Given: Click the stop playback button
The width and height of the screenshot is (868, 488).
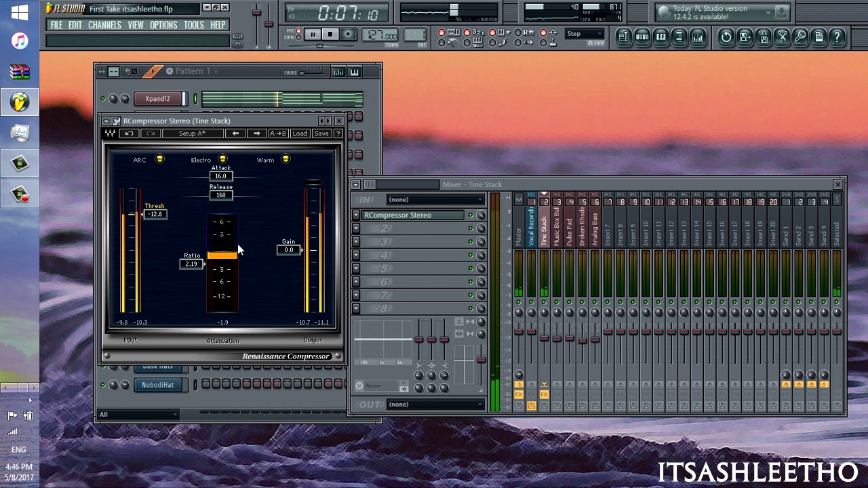Looking at the screenshot, I should [330, 35].
